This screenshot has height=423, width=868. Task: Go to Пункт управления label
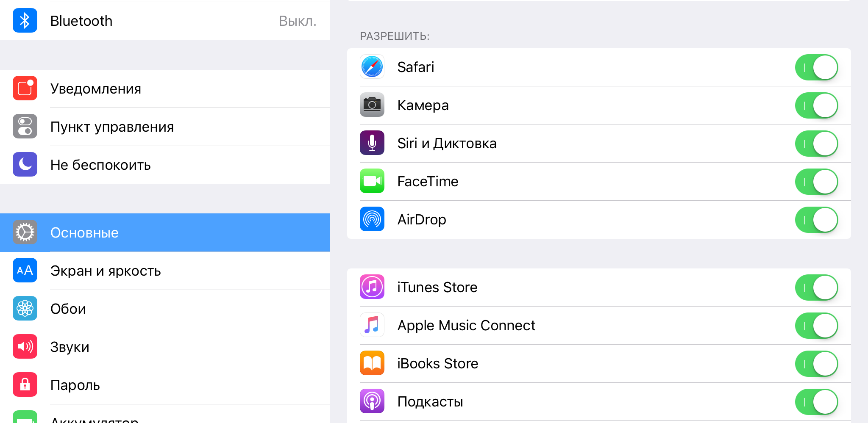coord(112,127)
